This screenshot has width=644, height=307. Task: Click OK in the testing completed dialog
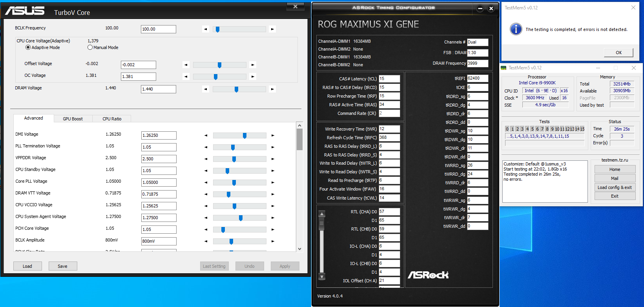618,53
